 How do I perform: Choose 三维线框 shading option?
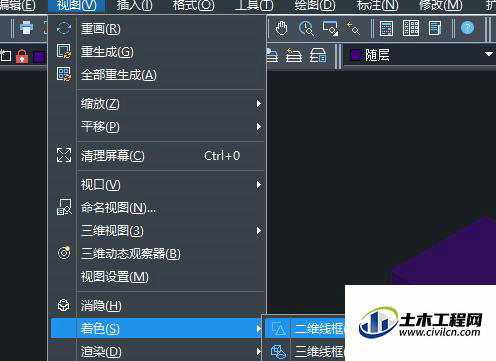305,351
